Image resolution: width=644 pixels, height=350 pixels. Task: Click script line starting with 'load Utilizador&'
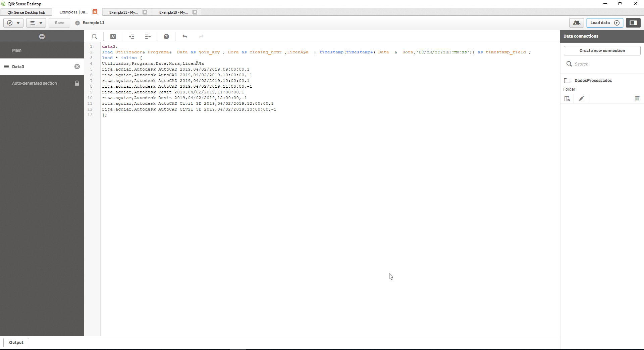pyautogui.click(x=316, y=52)
